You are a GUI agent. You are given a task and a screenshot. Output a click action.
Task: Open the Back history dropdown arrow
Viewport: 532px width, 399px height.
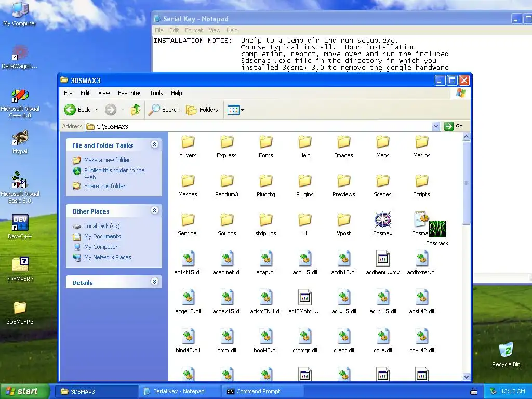point(96,110)
